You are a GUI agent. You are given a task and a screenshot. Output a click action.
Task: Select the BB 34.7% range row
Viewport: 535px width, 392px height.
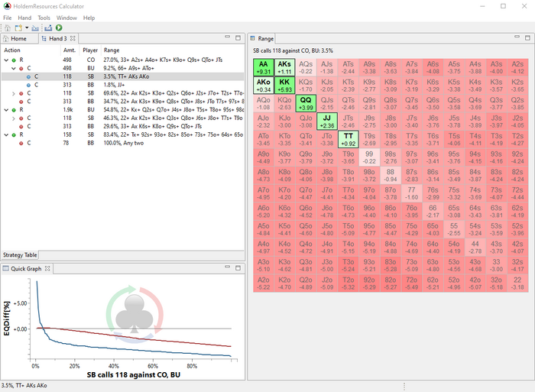click(123, 102)
